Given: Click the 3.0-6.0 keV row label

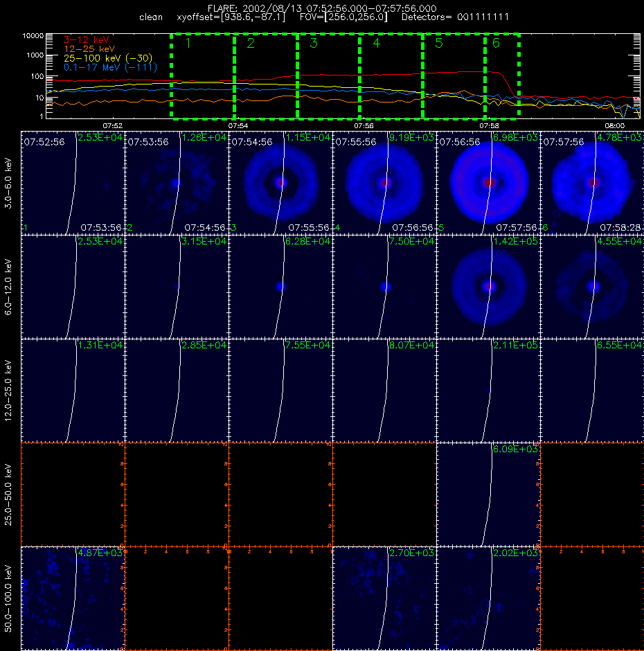Looking at the screenshot, I should [x=9, y=183].
